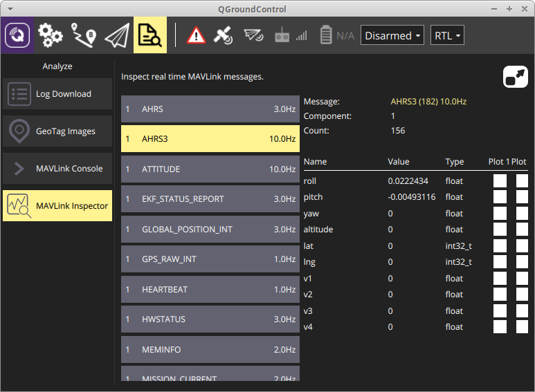Switch to the MAVLink Console page
Image resolution: width=535 pixels, height=392 pixels.
tap(57, 169)
